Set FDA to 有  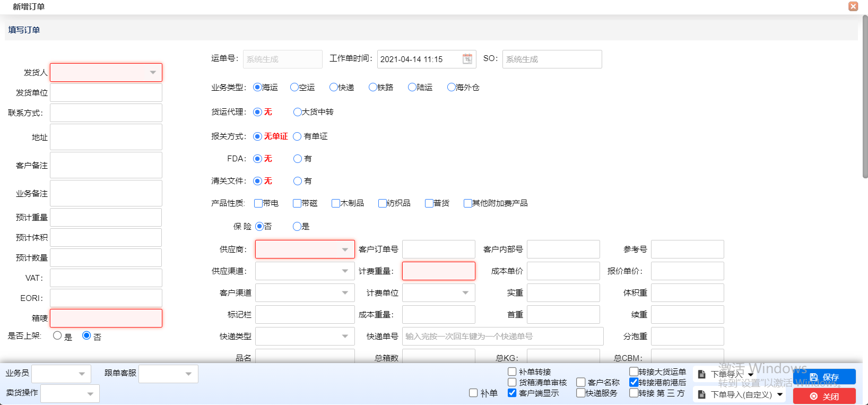tap(298, 159)
